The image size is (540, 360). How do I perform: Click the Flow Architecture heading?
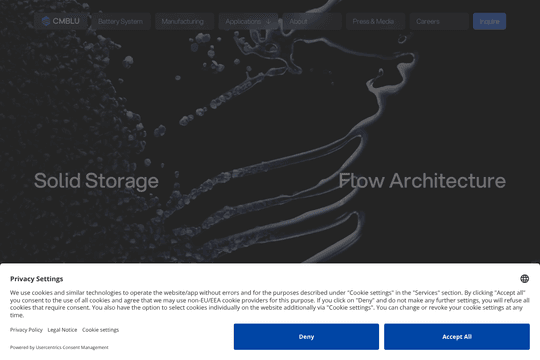[422, 181]
